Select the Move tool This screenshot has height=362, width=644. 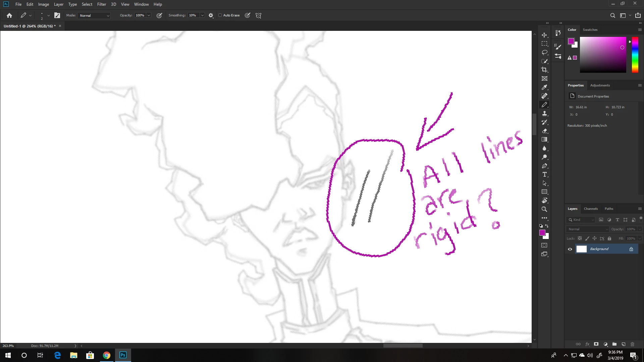[544, 35]
